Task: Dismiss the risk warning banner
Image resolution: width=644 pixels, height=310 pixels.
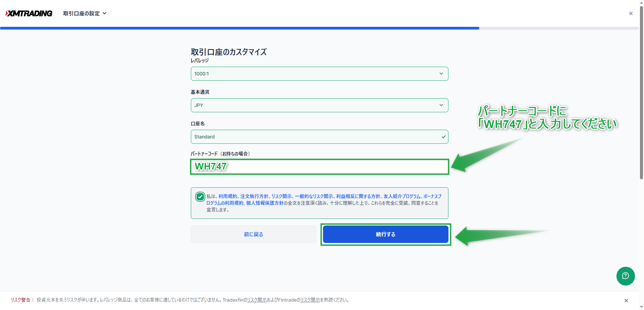Action: tap(626, 301)
